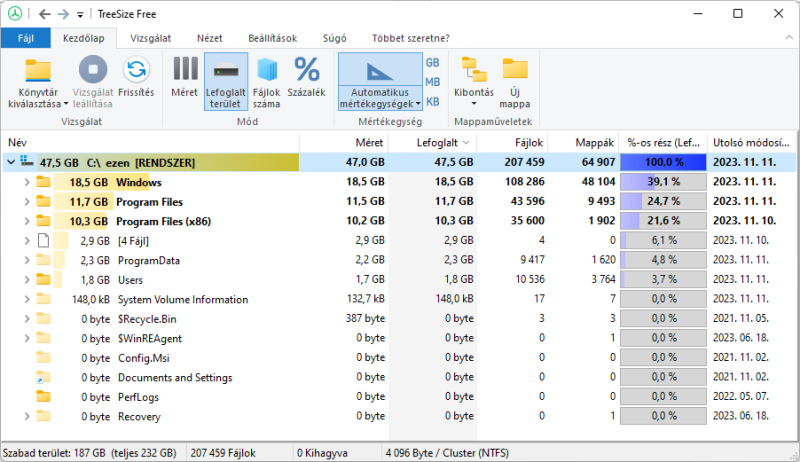Sort by the Mappák column header
800x462 pixels.
pyautogui.click(x=584, y=143)
